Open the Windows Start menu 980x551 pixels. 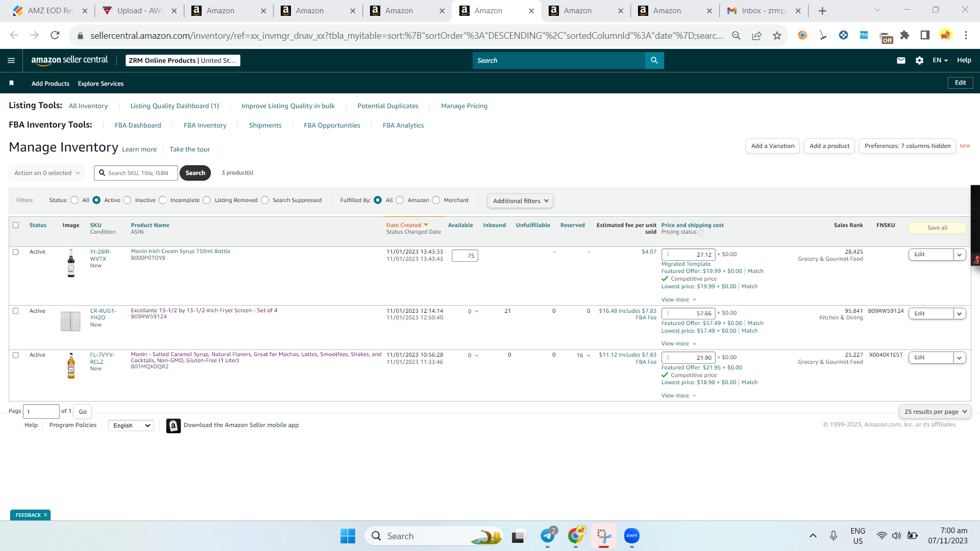[348, 536]
